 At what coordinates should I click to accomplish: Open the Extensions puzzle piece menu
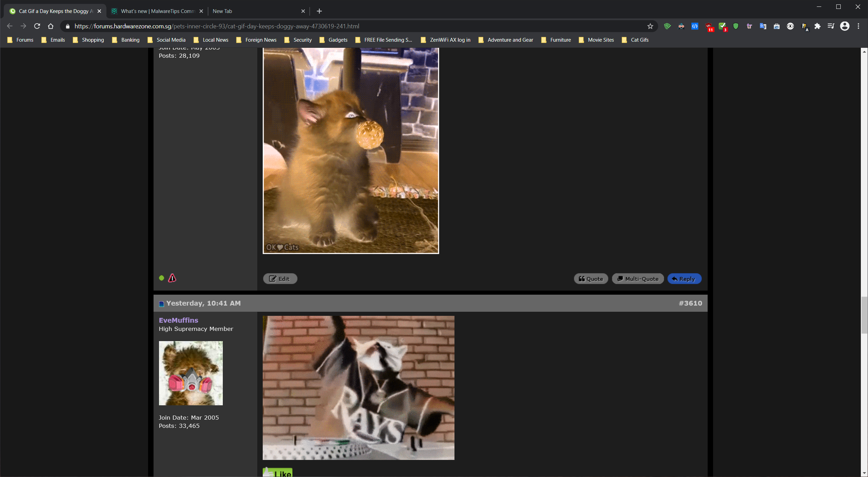click(x=818, y=26)
